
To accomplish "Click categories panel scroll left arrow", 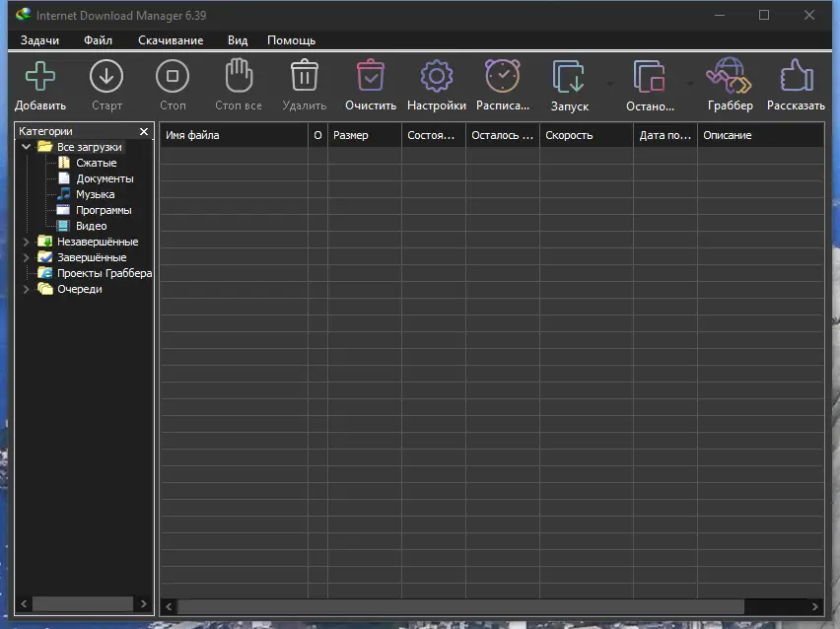I will click(x=24, y=603).
